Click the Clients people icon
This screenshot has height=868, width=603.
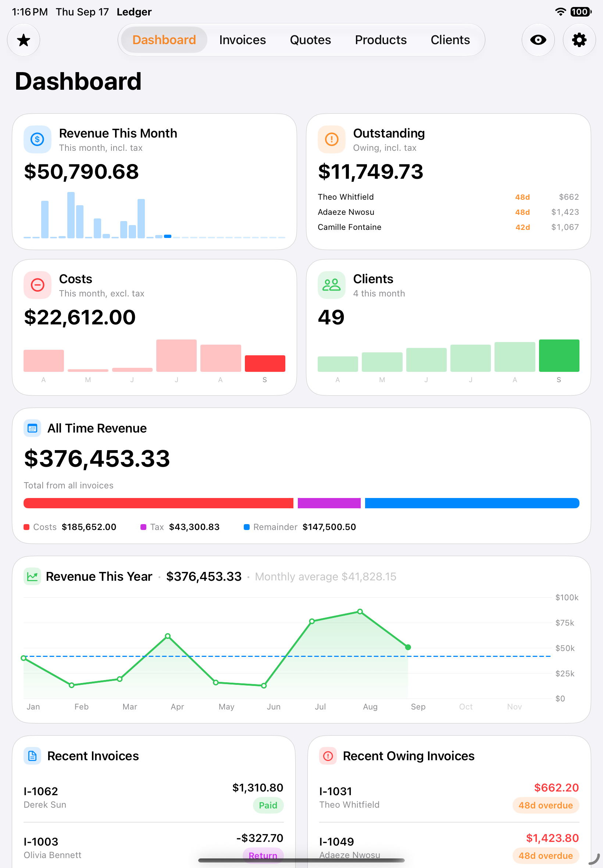coord(332,285)
